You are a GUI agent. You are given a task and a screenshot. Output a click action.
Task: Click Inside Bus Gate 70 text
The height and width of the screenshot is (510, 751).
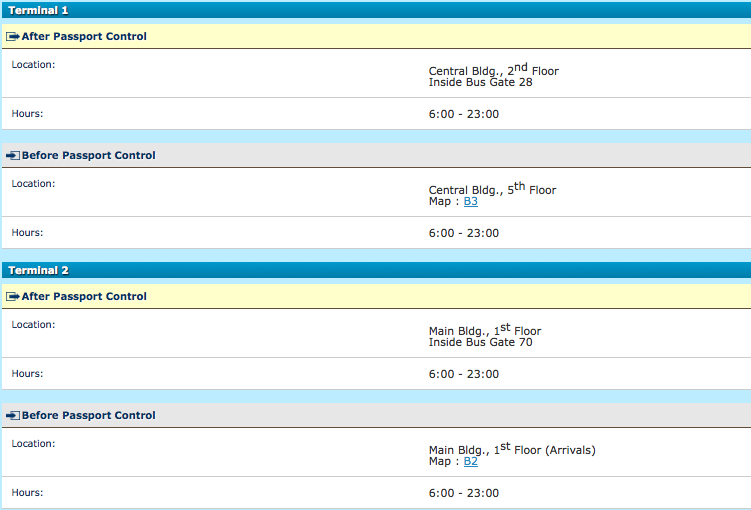coord(480,342)
